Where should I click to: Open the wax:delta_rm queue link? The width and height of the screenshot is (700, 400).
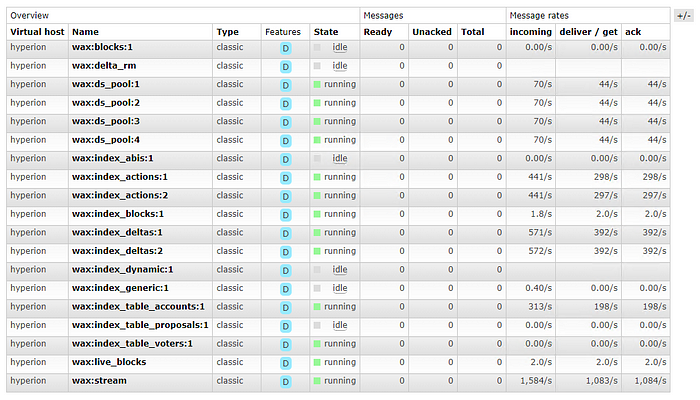(x=104, y=66)
